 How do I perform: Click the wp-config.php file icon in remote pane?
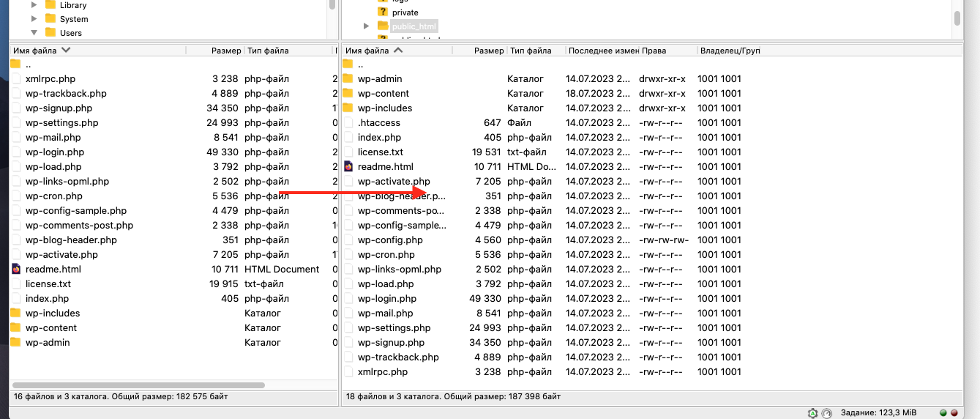click(348, 240)
